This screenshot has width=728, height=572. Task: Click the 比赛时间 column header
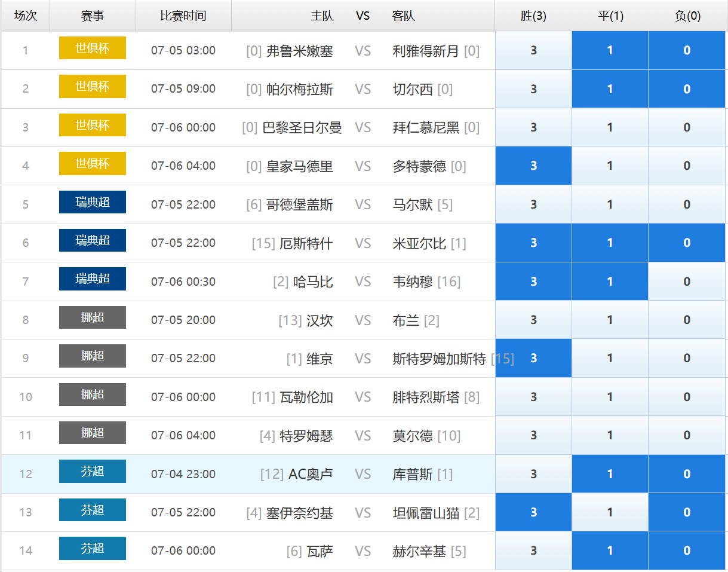point(183,16)
